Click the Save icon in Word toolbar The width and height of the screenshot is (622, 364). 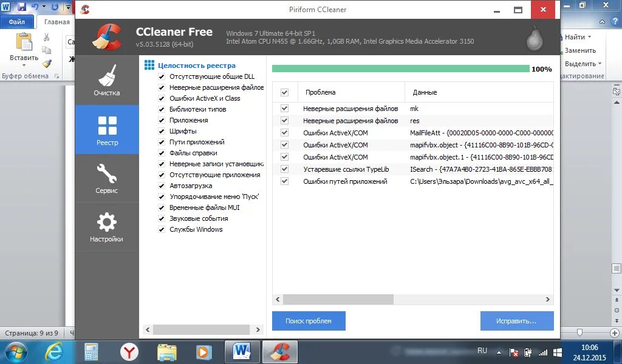pyautogui.click(x=21, y=6)
